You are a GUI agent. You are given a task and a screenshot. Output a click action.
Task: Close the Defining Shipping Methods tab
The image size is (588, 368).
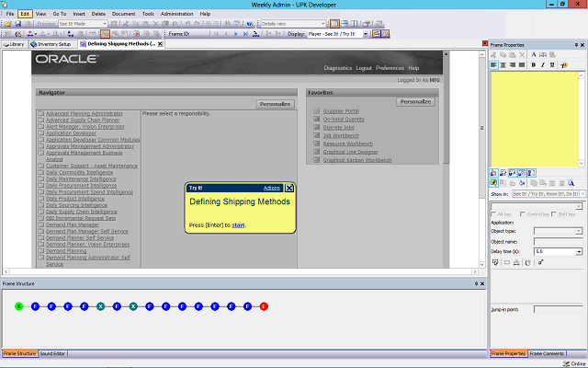point(160,44)
